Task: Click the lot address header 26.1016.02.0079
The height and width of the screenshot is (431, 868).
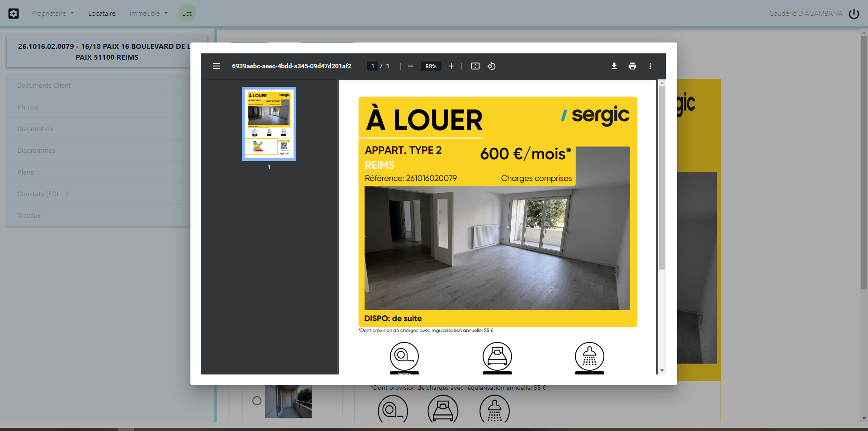Action: click(x=107, y=52)
